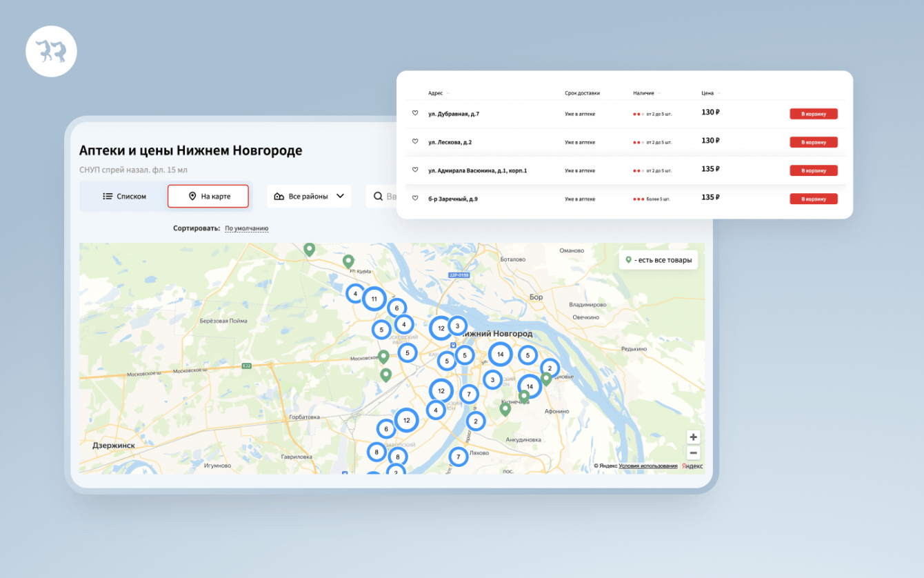Click the СНУП спрей назал. product subtitle
This screenshot has width=924, height=578.
click(x=133, y=170)
